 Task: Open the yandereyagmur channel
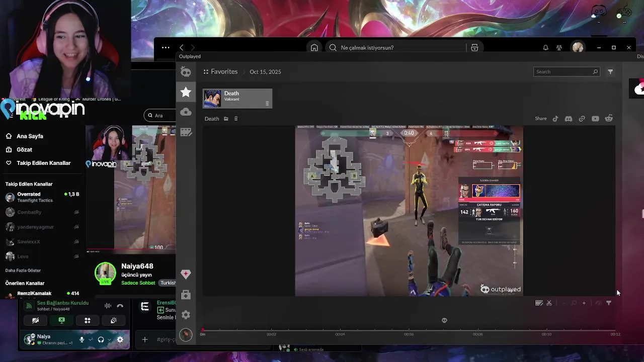click(x=42, y=227)
